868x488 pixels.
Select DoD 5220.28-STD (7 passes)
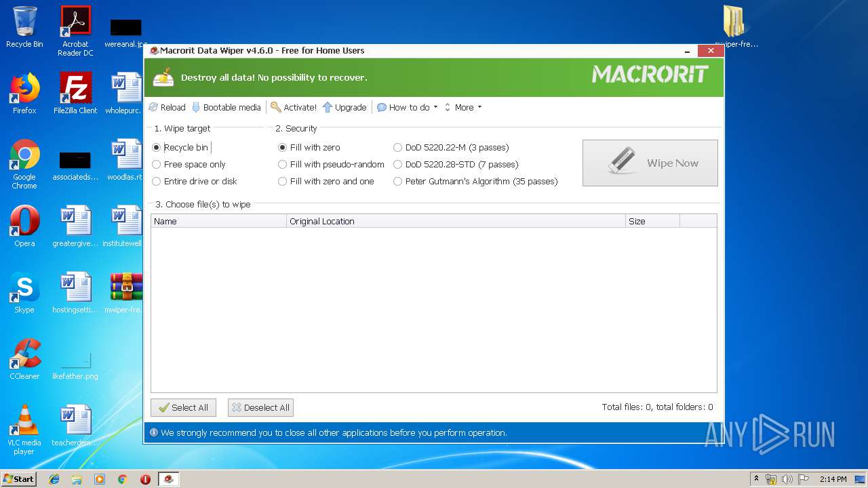[456, 164]
